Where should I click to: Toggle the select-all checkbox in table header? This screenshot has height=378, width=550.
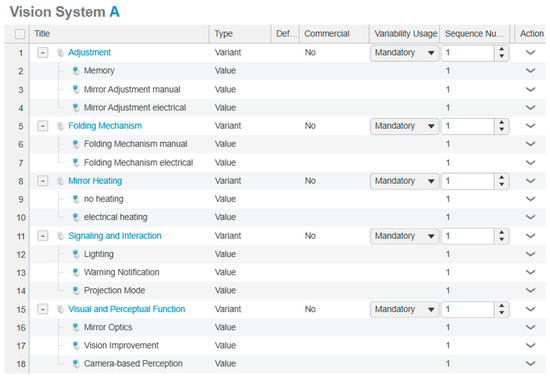(20, 34)
